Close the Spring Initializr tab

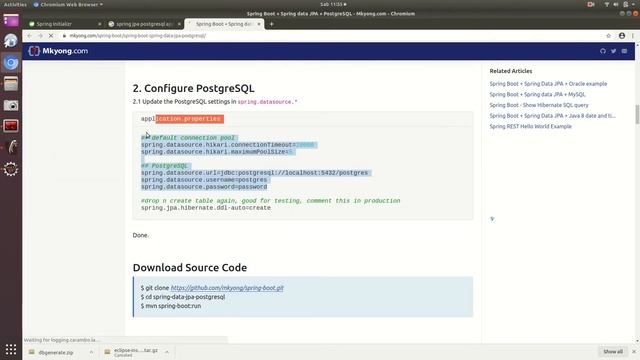(100, 24)
